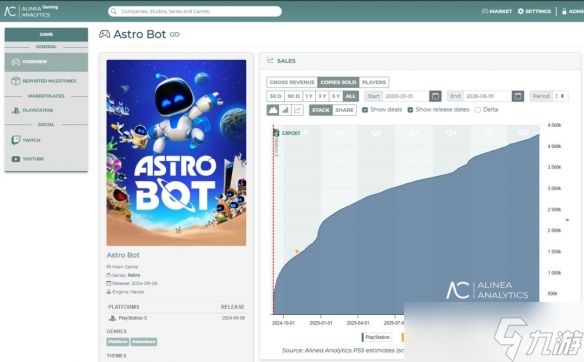Image resolution: width=584 pixels, height=362 pixels.
Task: Open the Period dropdown
Action: click(x=561, y=96)
